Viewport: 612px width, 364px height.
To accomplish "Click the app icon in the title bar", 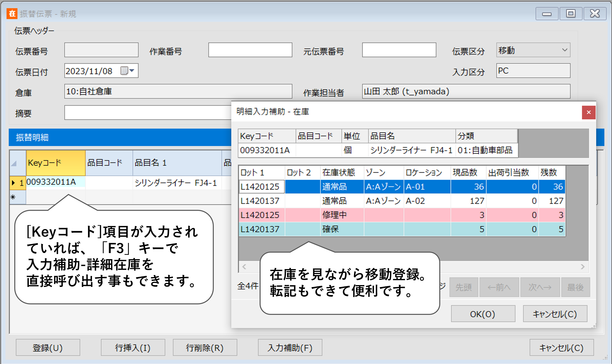I will click(12, 13).
